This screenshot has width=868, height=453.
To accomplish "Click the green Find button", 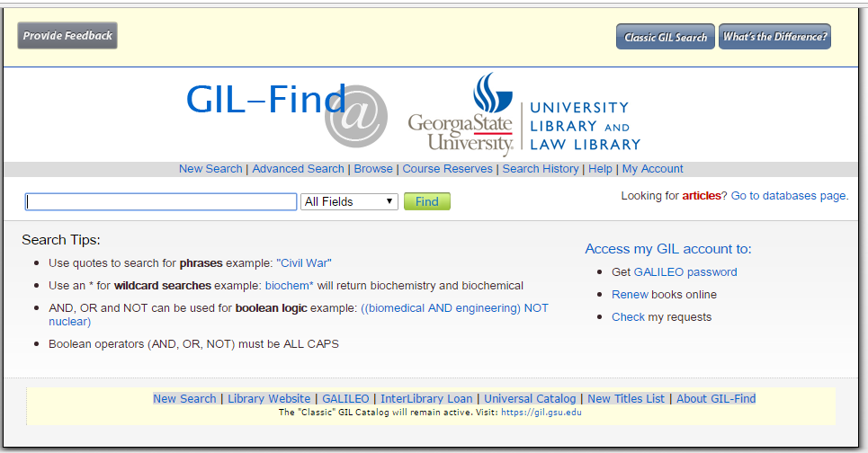I will pos(426,201).
